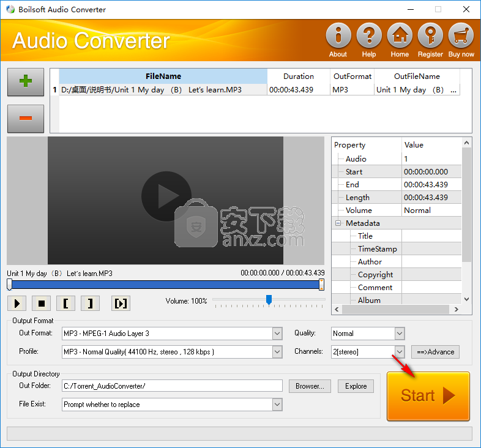Click the Value column header

pyautogui.click(x=431, y=145)
